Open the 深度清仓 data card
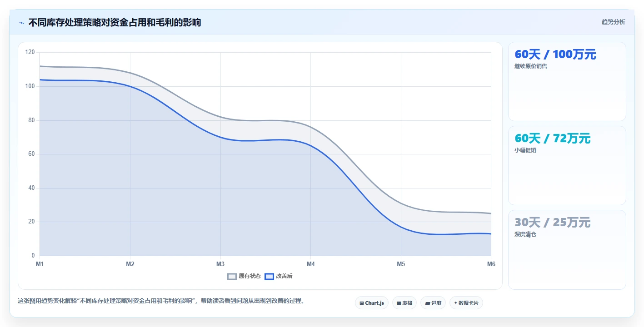Screen dimensions: 644x327 point(567,250)
